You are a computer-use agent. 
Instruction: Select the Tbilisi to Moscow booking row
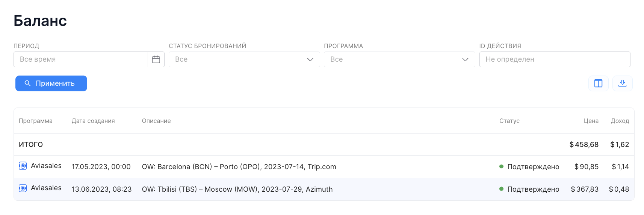[x=324, y=189]
